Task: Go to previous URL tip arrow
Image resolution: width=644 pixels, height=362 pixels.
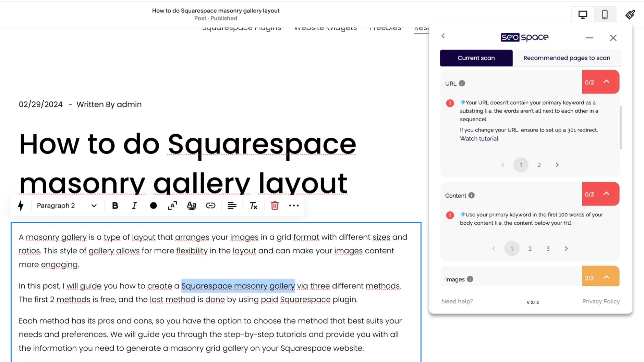Action: coord(503,165)
